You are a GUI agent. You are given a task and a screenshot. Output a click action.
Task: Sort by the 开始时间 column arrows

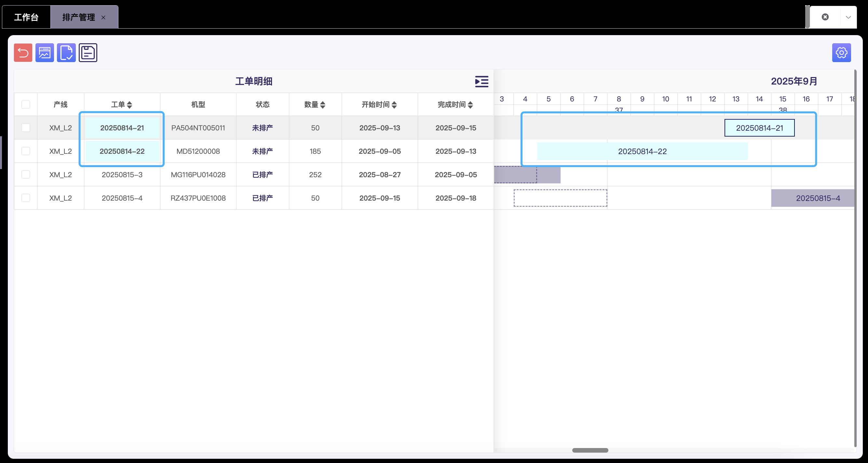(x=394, y=105)
